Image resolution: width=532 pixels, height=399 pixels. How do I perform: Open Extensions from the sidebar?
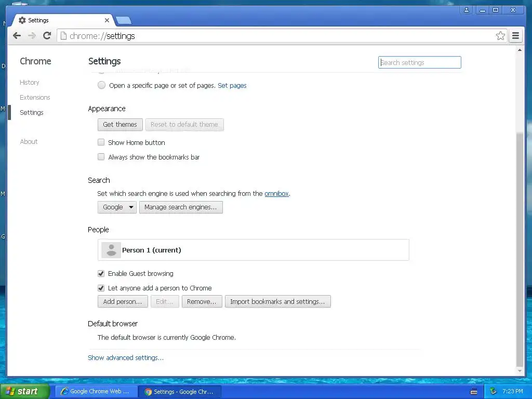point(35,97)
